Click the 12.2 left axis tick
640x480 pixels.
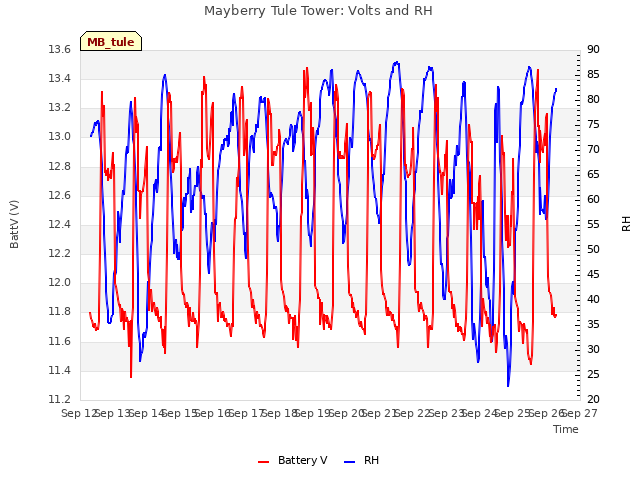click(60, 253)
